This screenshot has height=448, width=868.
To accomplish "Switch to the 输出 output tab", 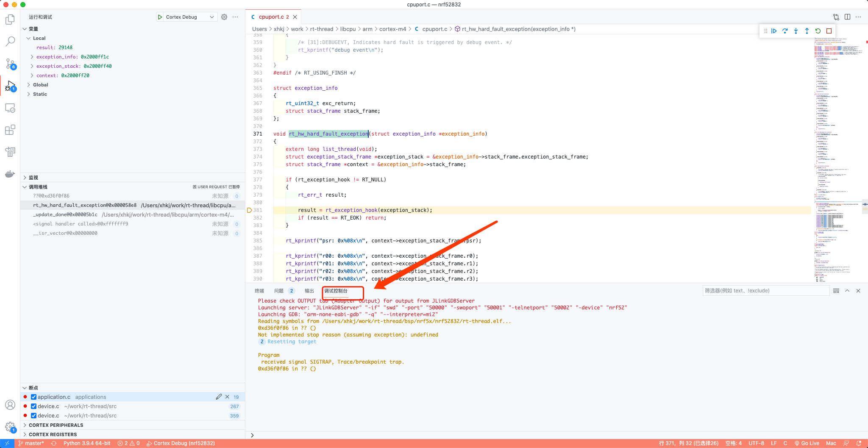I will [x=309, y=291].
